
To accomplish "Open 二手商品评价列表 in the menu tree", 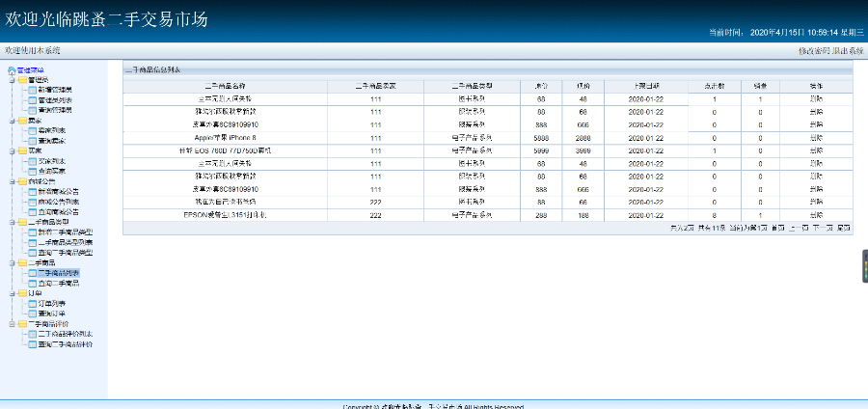I will coord(66,335).
